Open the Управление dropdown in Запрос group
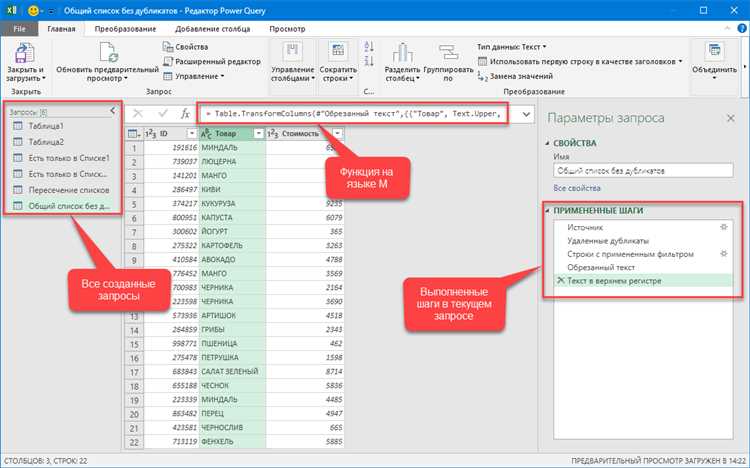 pyautogui.click(x=193, y=76)
